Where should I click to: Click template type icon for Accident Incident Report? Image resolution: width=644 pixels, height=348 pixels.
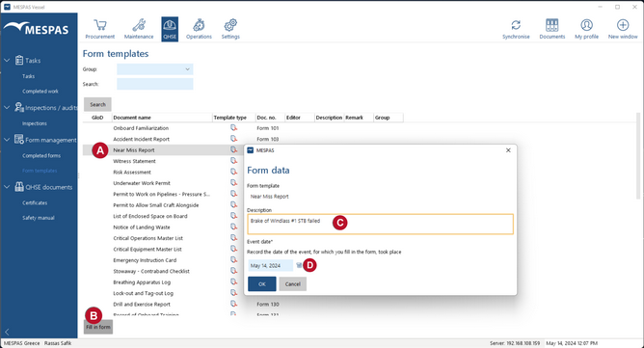[233, 139]
